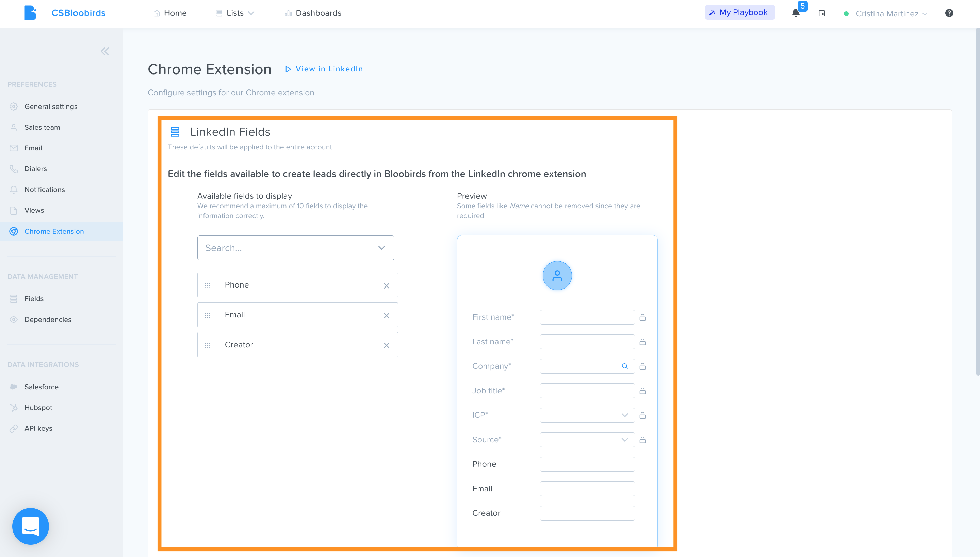Screen dimensions: 980x557
Task: Click the profile avatar in preview
Action: click(x=557, y=276)
